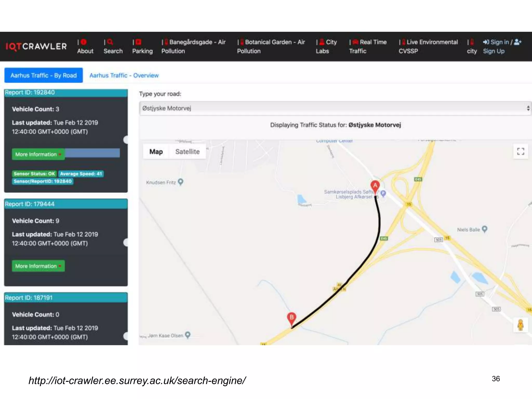Click the map fullscreen toggle icon

click(521, 151)
